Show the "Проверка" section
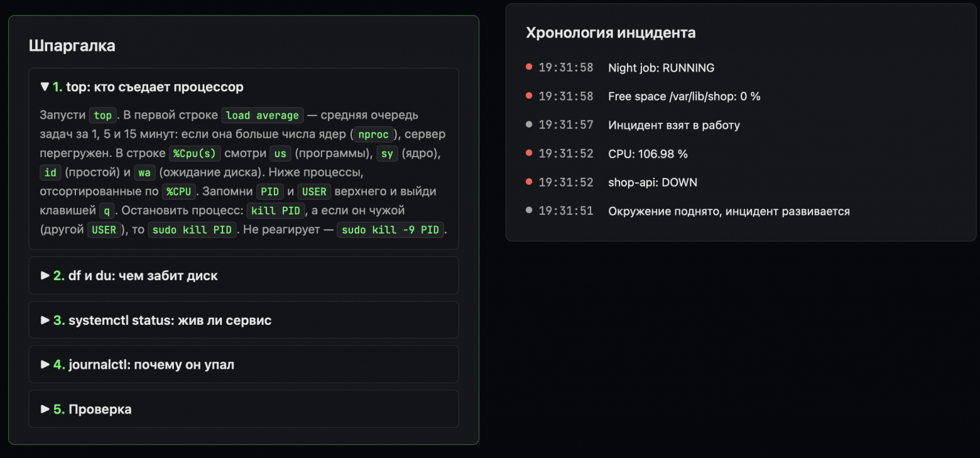The height and width of the screenshot is (458, 980). [243, 409]
